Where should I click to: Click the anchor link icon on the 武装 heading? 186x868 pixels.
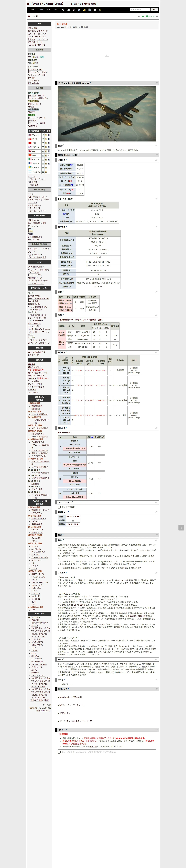coord(156,292)
